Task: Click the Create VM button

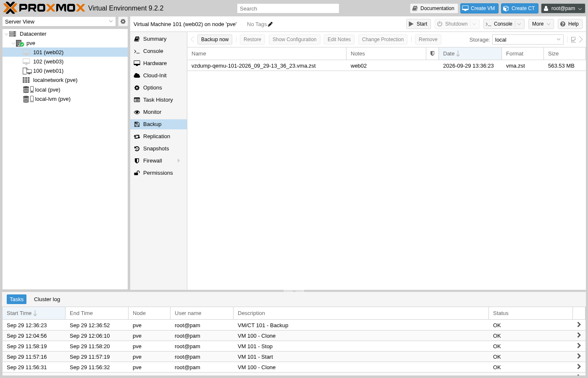Action: click(479, 8)
